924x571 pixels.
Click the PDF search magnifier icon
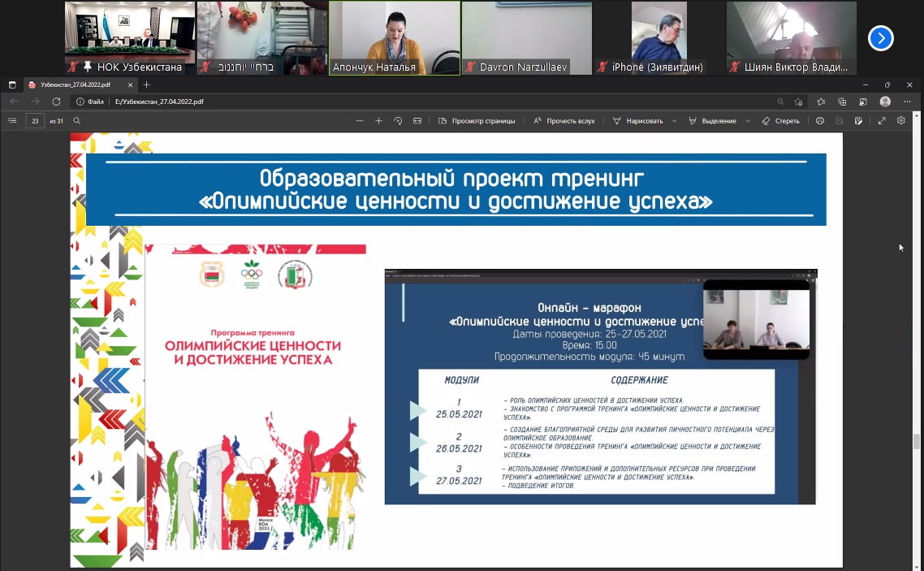(77, 121)
